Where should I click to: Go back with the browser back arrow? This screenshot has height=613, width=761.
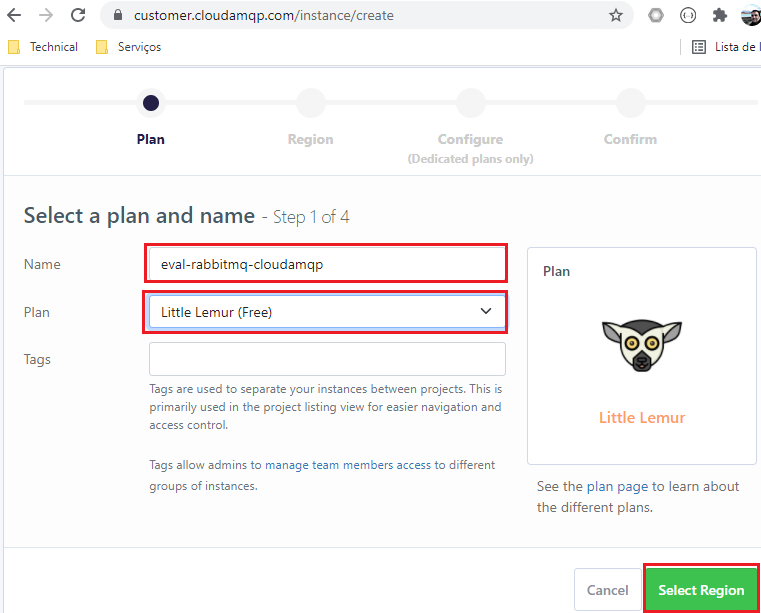(14, 16)
